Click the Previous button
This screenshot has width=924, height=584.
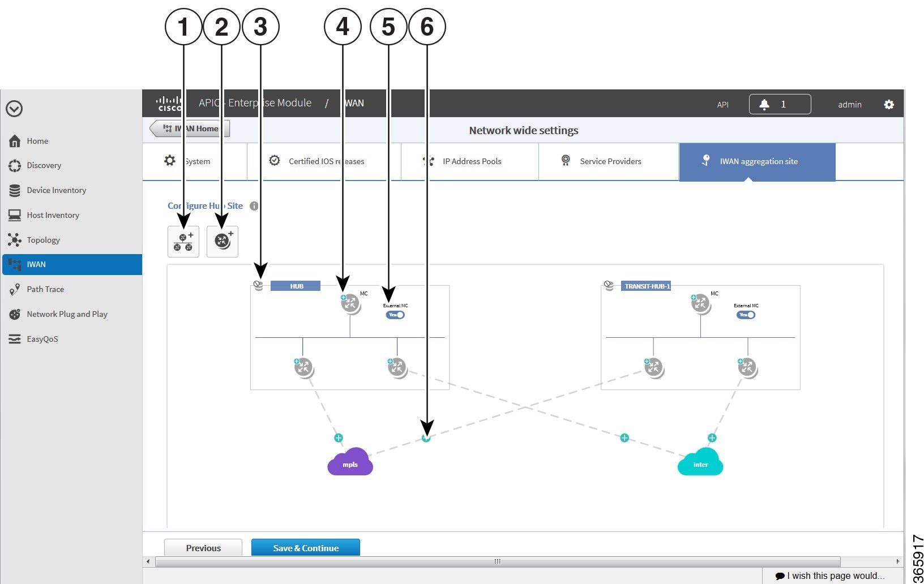click(203, 548)
